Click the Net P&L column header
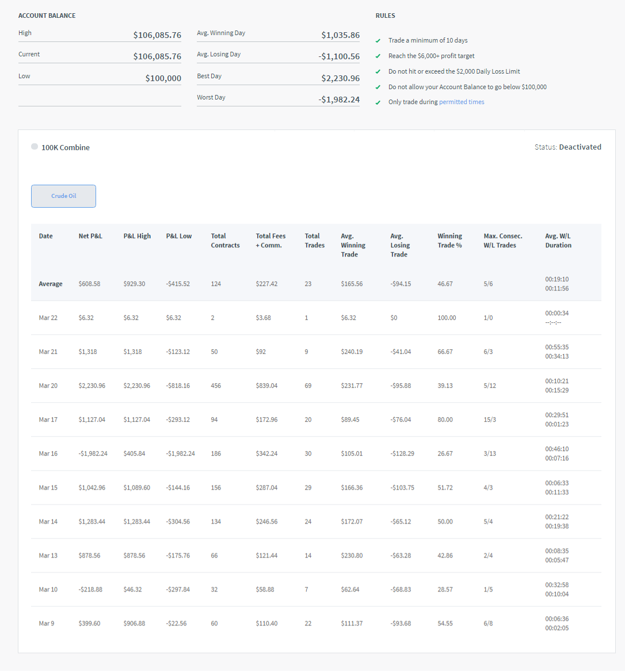 pos(90,236)
